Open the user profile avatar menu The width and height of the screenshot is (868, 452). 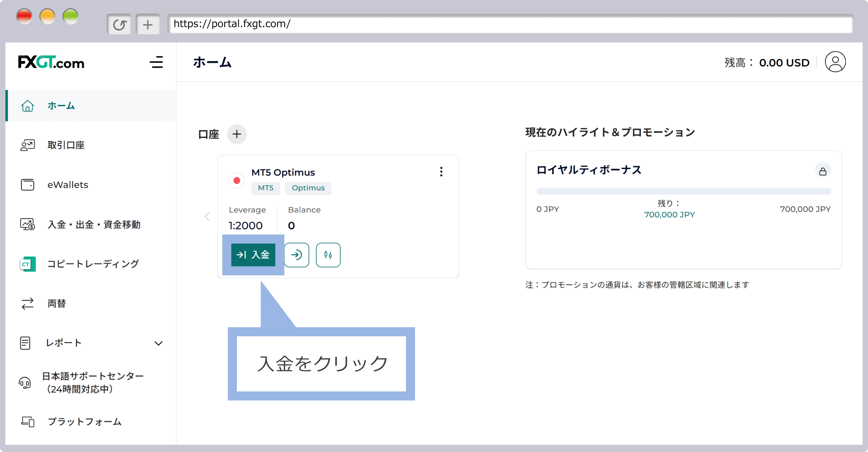tap(835, 62)
